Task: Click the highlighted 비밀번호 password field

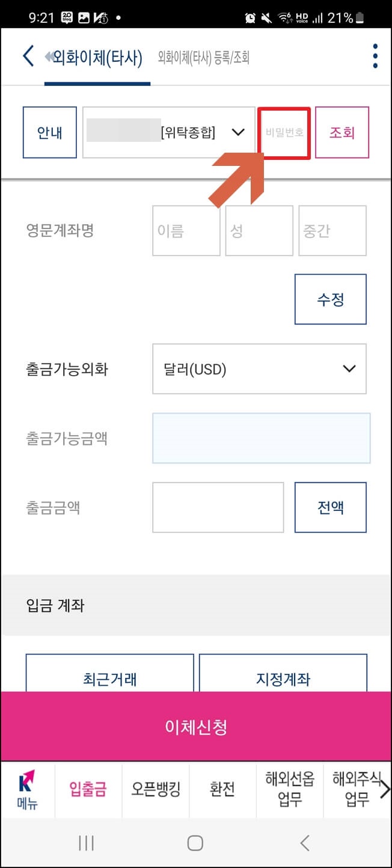Action: point(283,132)
